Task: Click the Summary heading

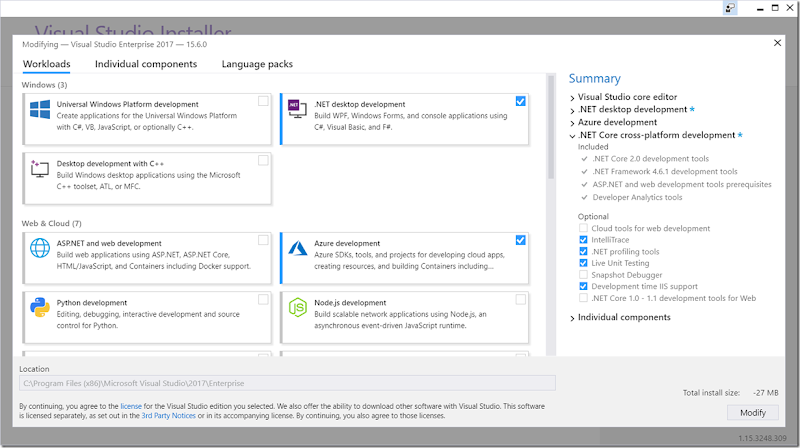Action: [594, 79]
